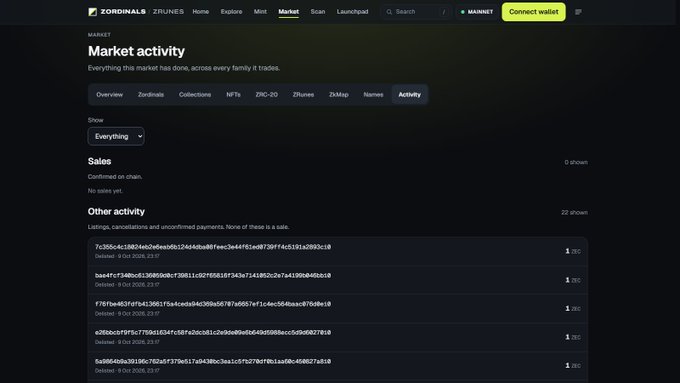Click the Zordinals logo icon
Image resolution: width=680 pixels, height=383 pixels.
pyautogui.click(x=92, y=12)
